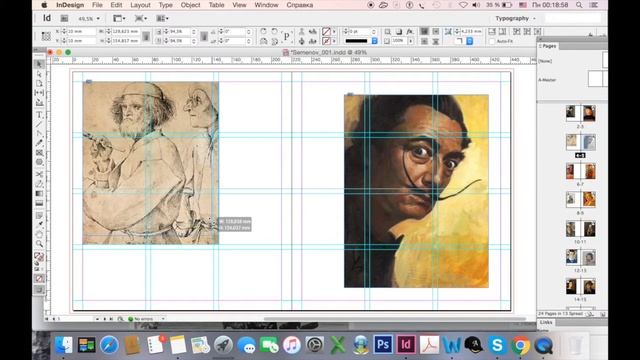Toggle constrain proportions for scaling
This screenshot has width=640, height=360.
point(204,36)
